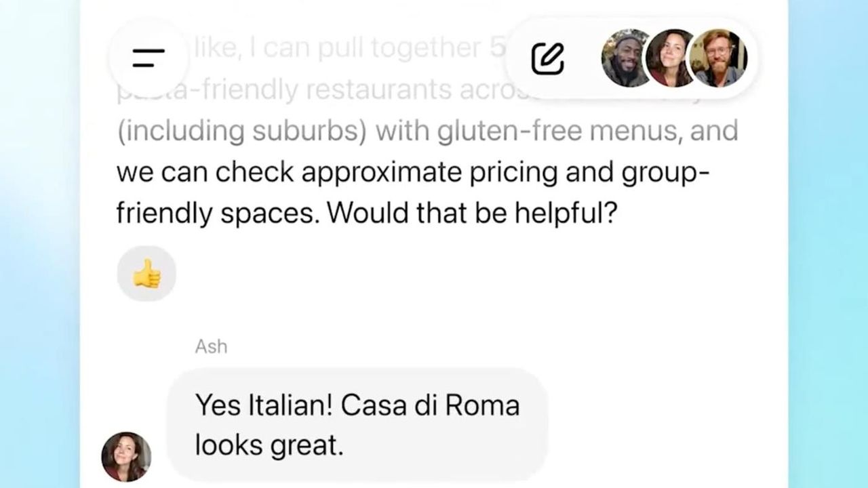This screenshot has height=488, width=868.
Task: Click Ash's profile photo beside her message
Action: (x=126, y=456)
